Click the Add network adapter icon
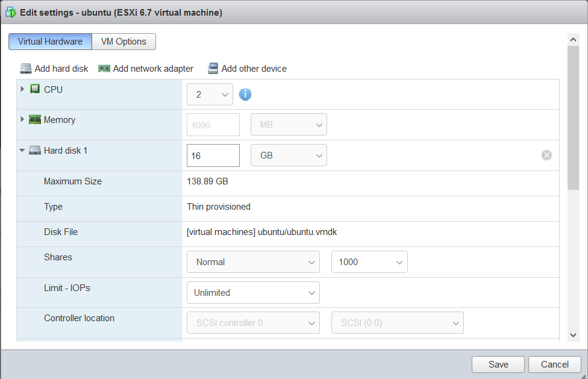Image resolution: width=588 pixels, height=379 pixels. pos(104,69)
